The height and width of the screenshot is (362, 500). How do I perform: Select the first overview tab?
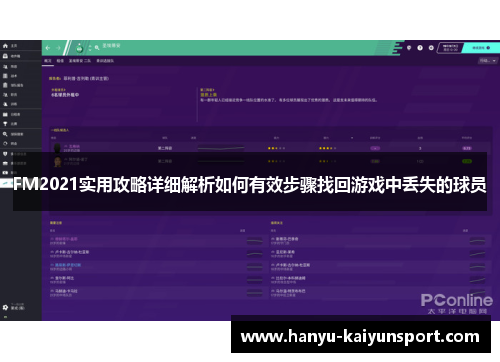pyautogui.click(x=48, y=61)
